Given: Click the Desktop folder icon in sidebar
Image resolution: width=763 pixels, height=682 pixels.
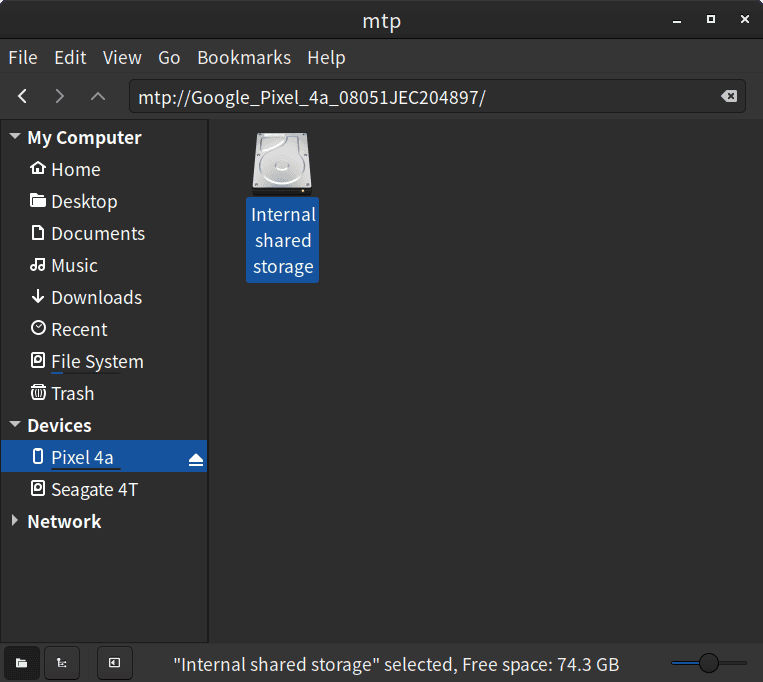Looking at the screenshot, I should (37, 200).
